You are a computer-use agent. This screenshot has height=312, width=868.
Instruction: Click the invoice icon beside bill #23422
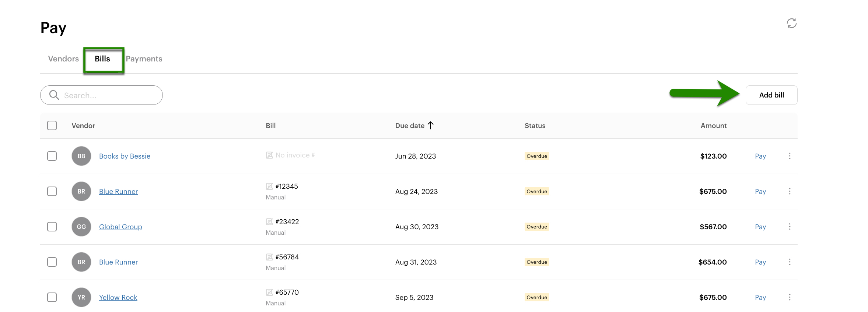pyautogui.click(x=269, y=222)
